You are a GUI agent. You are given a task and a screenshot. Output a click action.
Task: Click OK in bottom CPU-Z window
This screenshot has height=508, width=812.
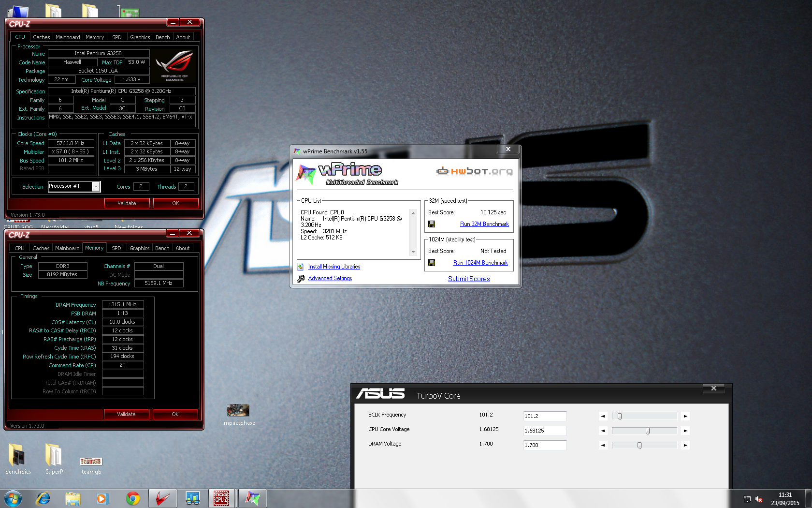click(x=175, y=414)
